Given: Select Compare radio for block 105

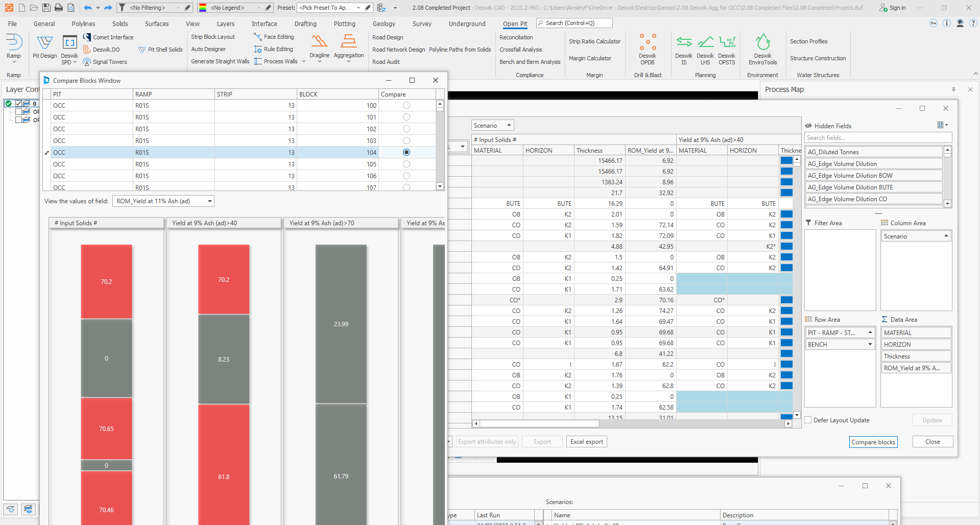Looking at the screenshot, I should point(407,164).
